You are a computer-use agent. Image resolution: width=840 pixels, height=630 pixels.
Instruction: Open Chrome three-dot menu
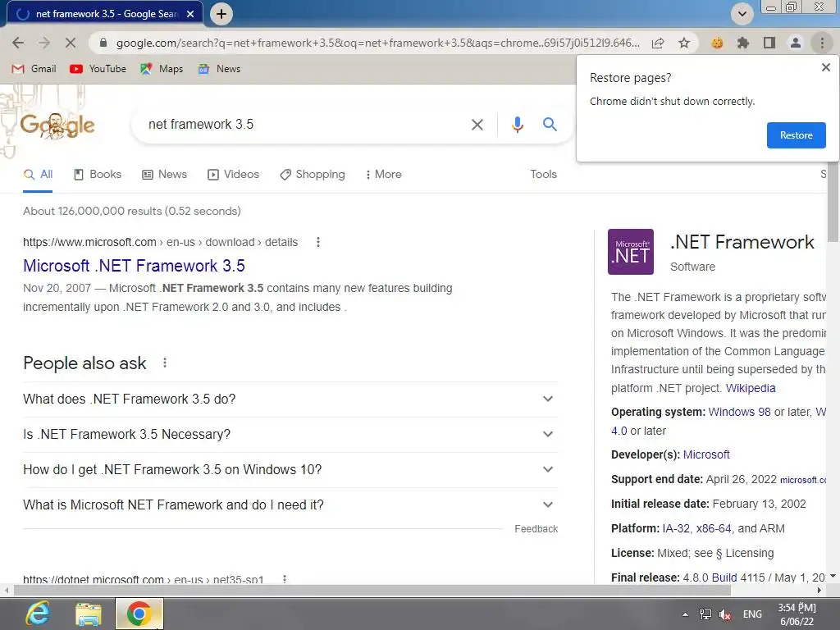[x=822, y=43]
